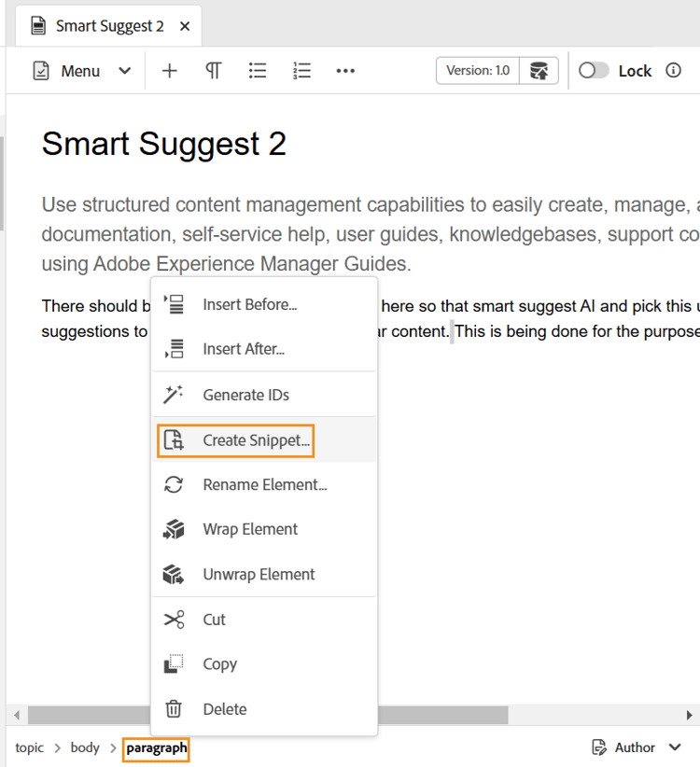Click the body breadcrumb
The image size is (700, 767).
pyautogui.click(x=85, y=747)
